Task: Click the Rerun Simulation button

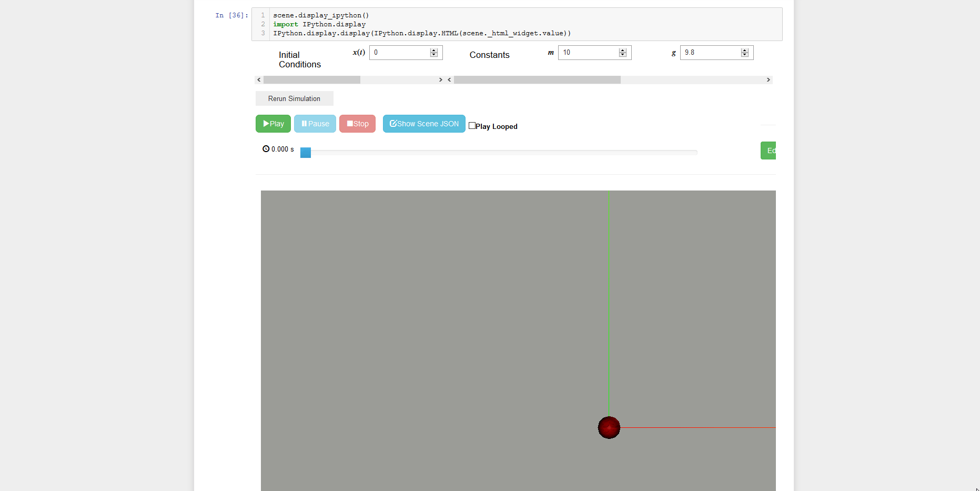Action: [294, 98]
